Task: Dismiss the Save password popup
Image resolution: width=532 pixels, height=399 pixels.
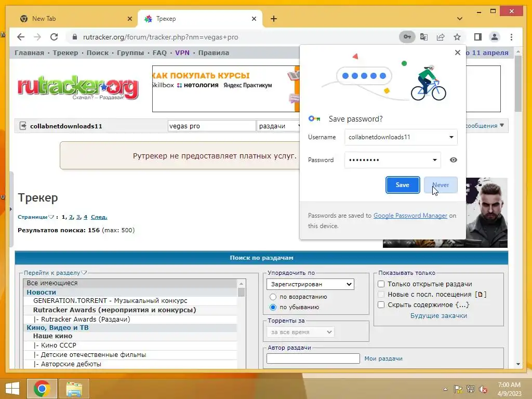Action: click(x=457, y=52)
